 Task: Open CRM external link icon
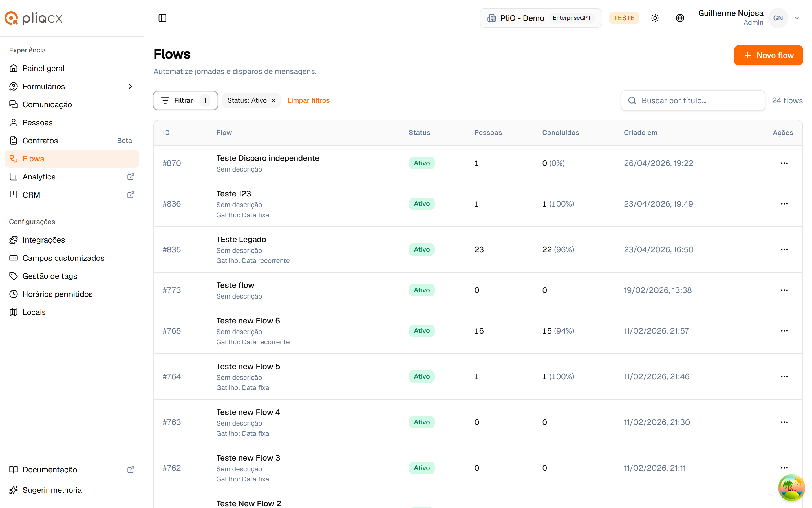(131, 195)
